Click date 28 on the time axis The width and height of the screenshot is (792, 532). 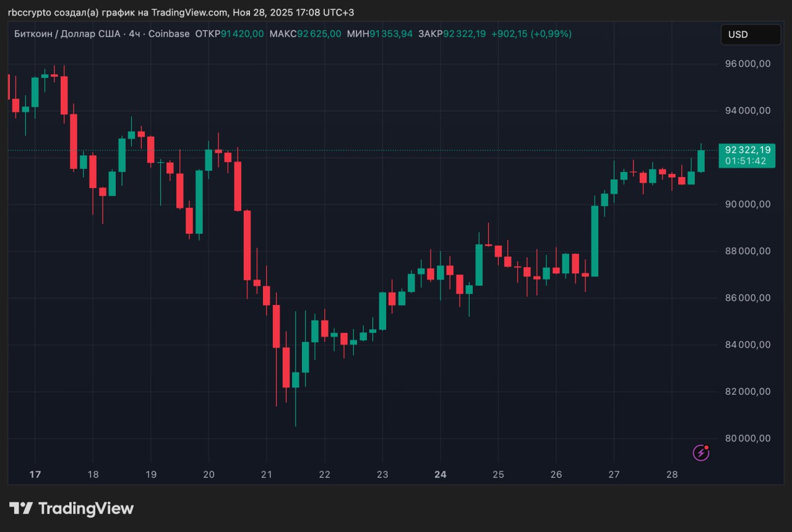pos(672,474)
